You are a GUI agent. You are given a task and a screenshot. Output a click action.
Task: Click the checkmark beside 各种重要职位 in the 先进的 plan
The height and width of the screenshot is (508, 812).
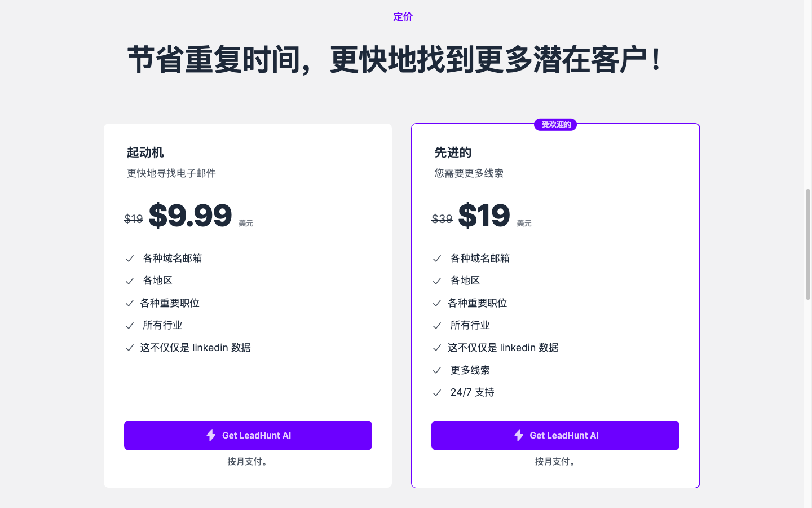pos(437,303)
